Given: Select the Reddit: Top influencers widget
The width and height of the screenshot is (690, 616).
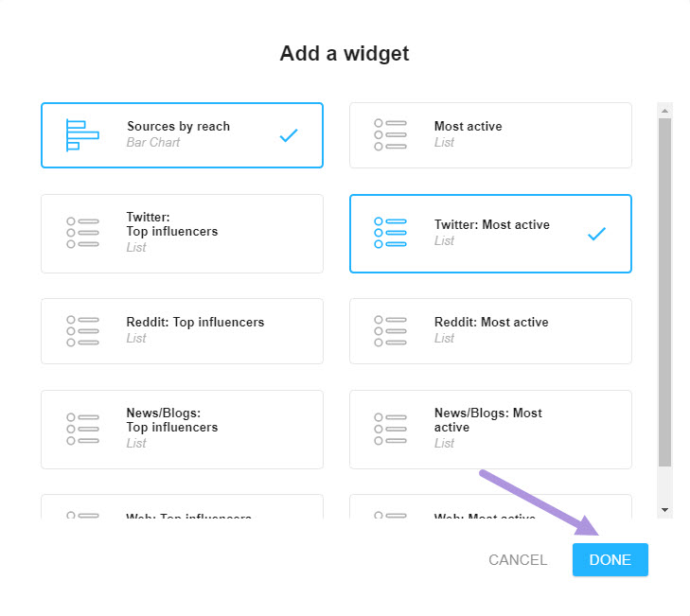Looking at the screenshot, I should coord(182,331).
